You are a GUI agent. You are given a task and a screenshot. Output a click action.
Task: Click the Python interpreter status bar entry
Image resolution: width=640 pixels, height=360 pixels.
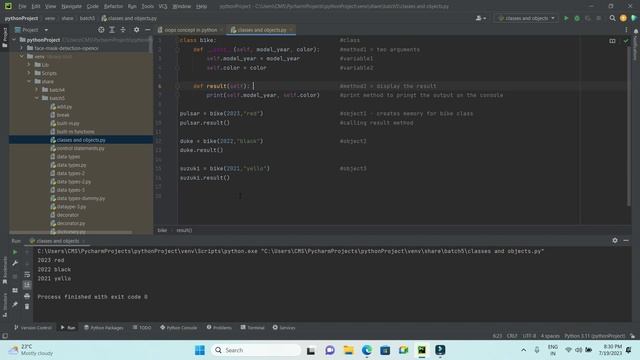pyautogui.click(x=594, y=336)
